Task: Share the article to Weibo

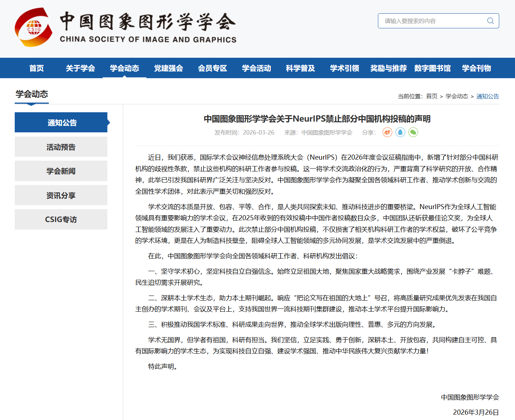Action: (387, 132)
